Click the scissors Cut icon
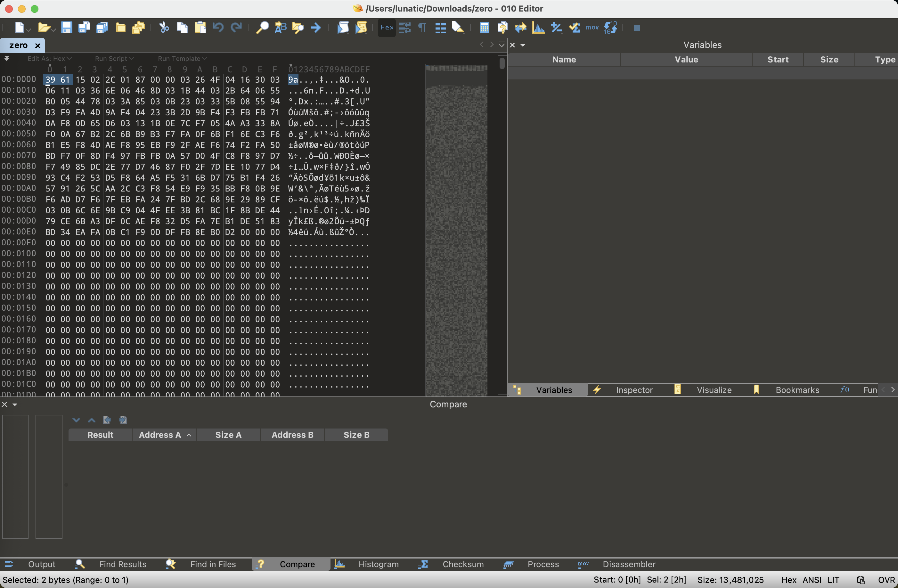 tap(164, 28)
